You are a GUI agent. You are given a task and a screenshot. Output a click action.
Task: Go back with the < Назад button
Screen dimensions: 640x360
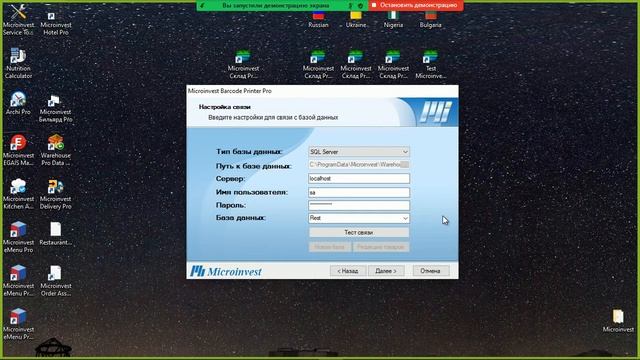tap(348, 271)
